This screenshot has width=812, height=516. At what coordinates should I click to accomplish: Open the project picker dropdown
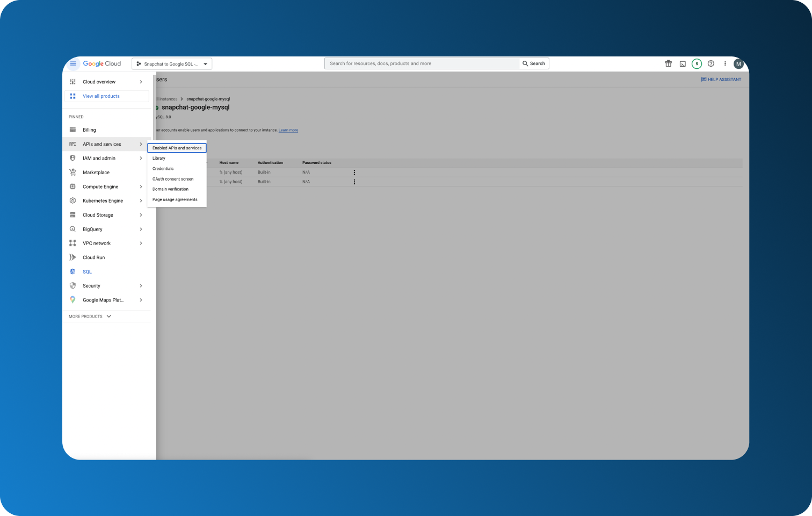tap(172, 63)
